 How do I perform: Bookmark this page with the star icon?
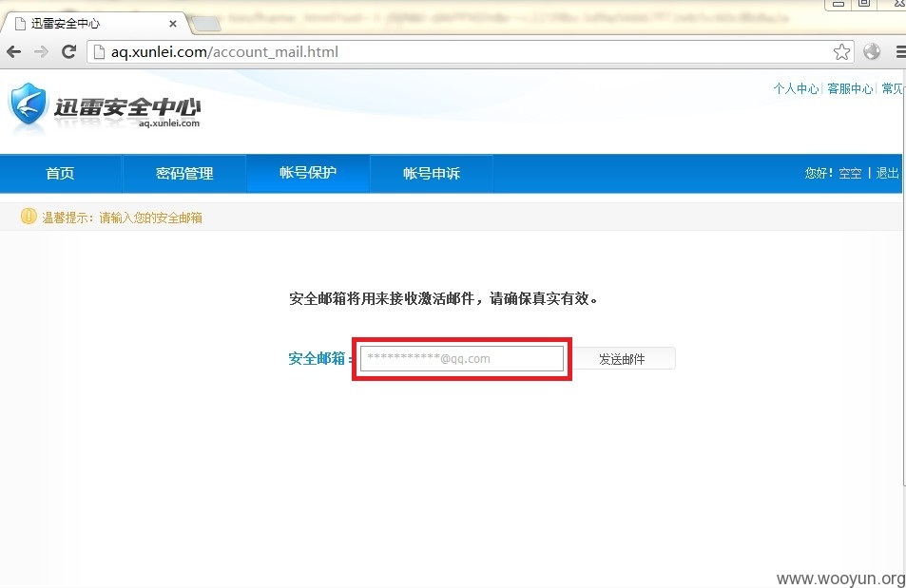point(841,52)
